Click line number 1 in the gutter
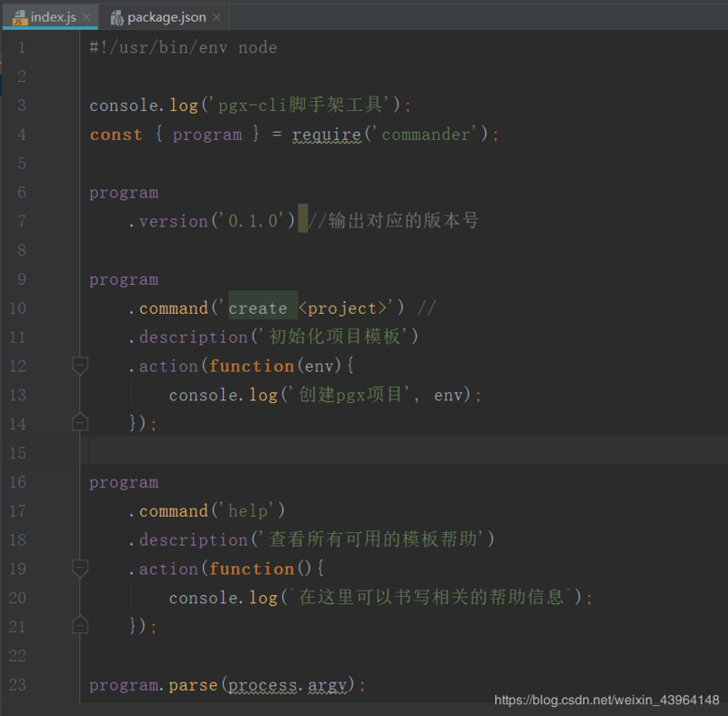 tap(21, 48)
